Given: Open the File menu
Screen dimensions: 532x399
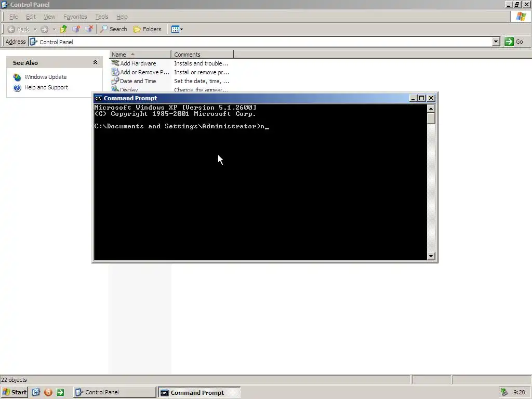Looking at the screenshot, I should coord(14,17).
